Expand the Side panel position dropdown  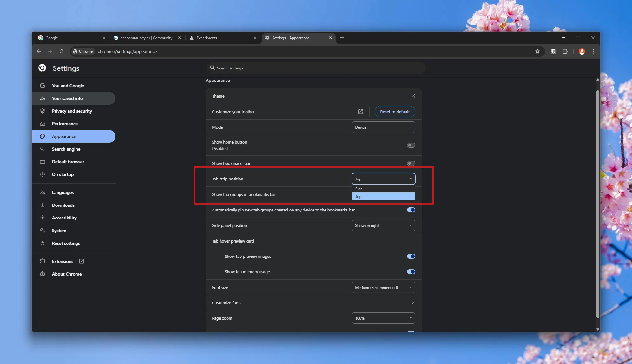click(383, 225)
